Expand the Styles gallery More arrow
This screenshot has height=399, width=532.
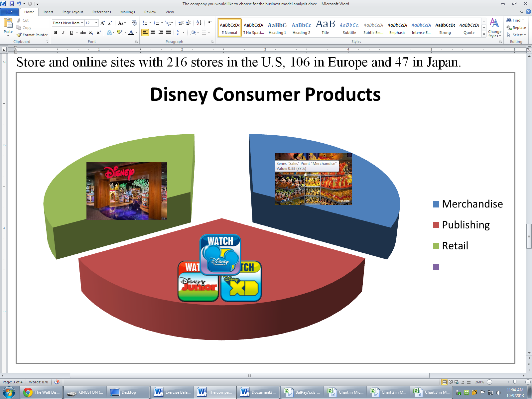[x=484, y=35]
